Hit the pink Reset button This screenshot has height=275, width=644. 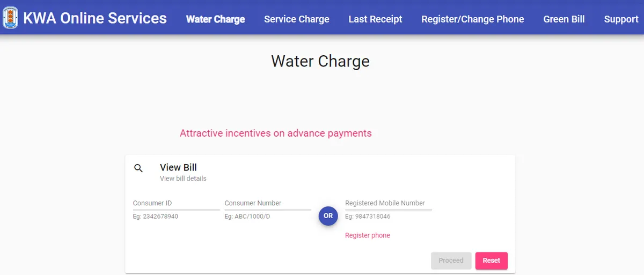point(491,261)
